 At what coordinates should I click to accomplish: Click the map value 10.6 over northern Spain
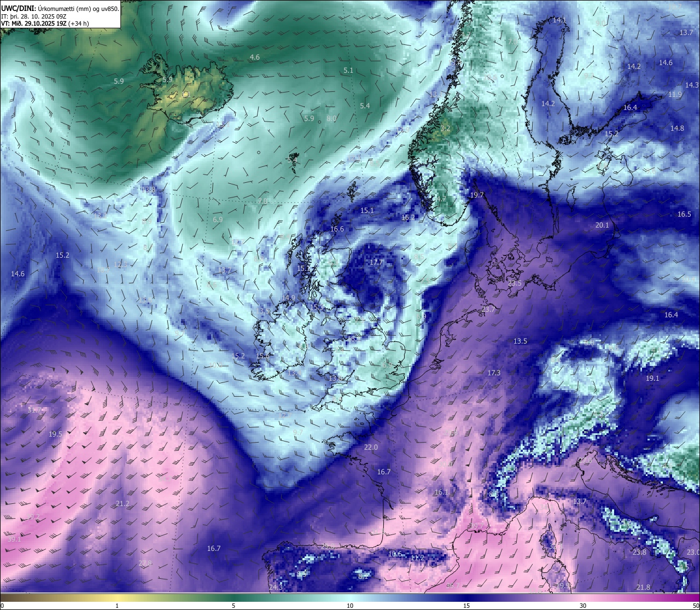394,554
